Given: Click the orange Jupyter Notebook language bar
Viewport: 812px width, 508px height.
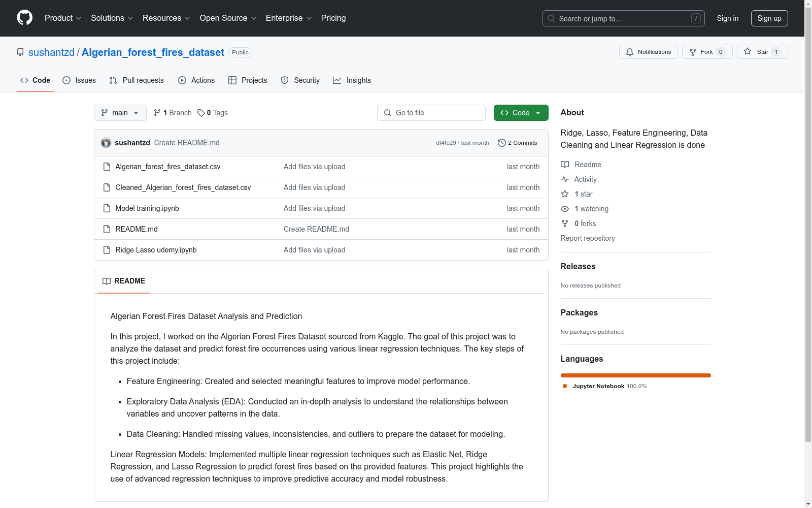Looking at the screenshot, I should [x=635, y=375].
